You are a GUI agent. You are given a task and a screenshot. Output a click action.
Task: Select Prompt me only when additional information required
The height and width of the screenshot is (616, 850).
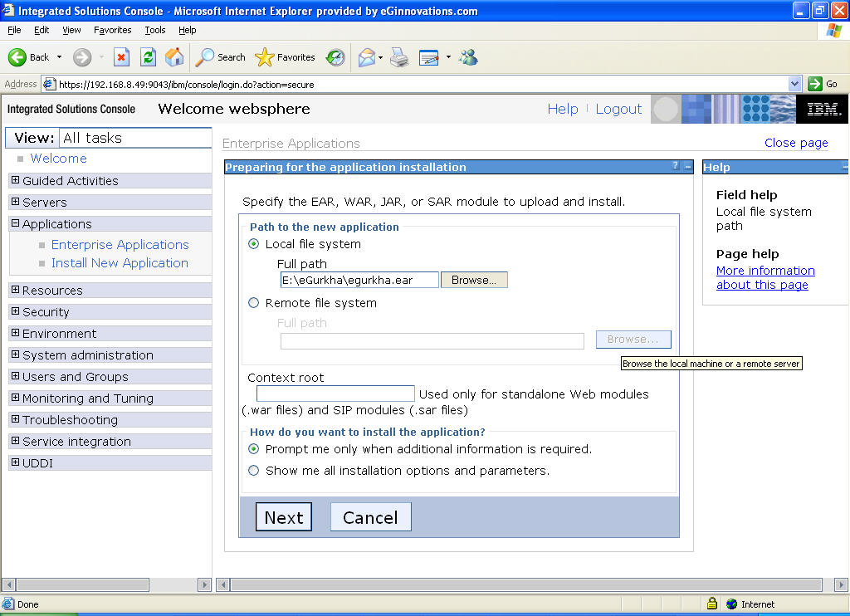click(x=253, y=449)
